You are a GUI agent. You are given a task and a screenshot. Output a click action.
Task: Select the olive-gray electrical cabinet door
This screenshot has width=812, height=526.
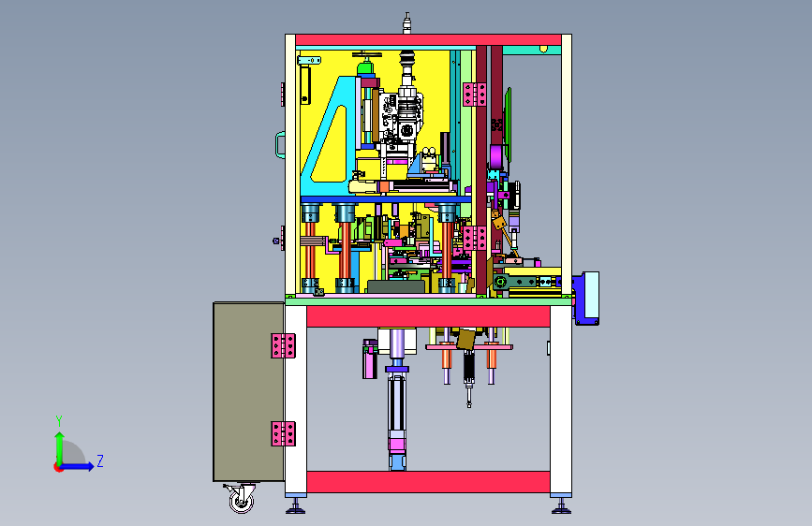[x=248, y=392]
